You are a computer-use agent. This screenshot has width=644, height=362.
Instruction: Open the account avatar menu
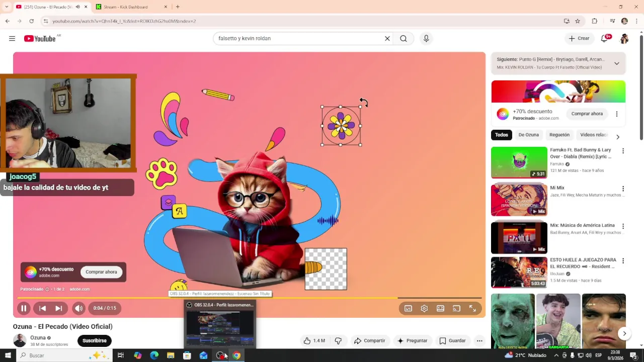[624, 39]
